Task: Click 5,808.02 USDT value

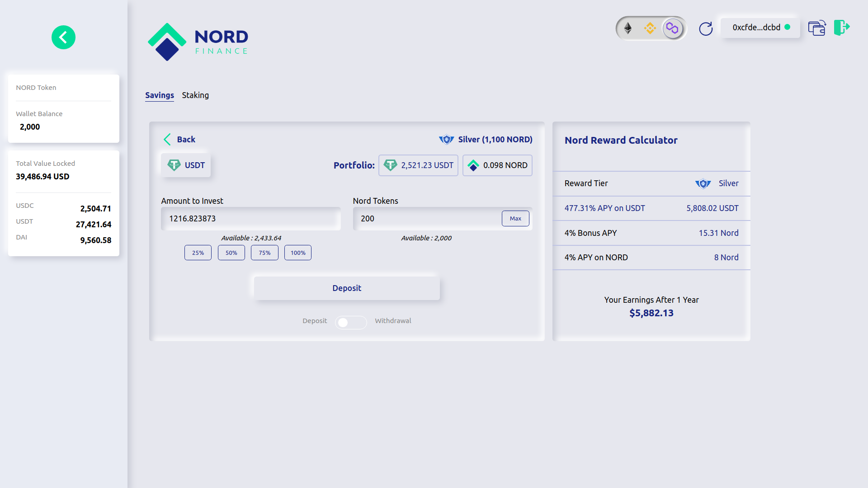Action: (x=712, y=208)
